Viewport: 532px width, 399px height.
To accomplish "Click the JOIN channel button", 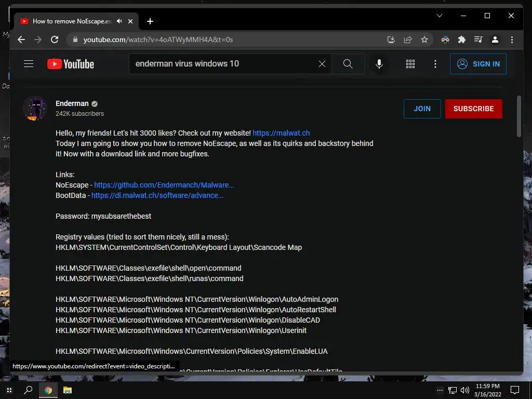I will pos(422,109).
